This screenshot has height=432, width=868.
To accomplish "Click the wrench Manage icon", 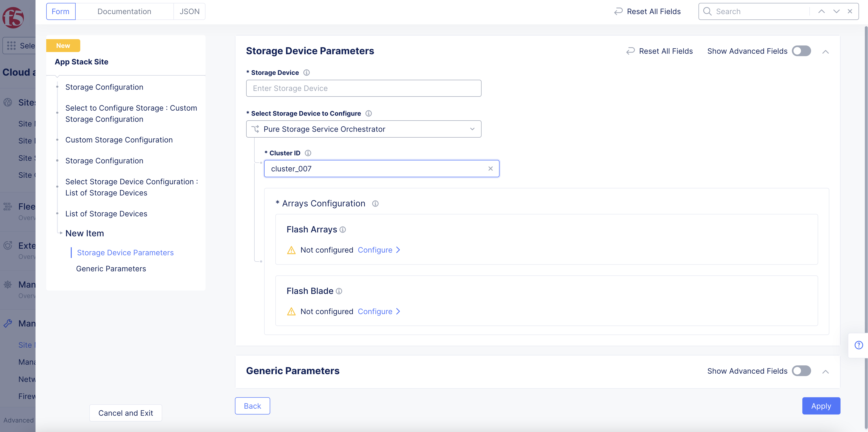I will coord(8,324).
